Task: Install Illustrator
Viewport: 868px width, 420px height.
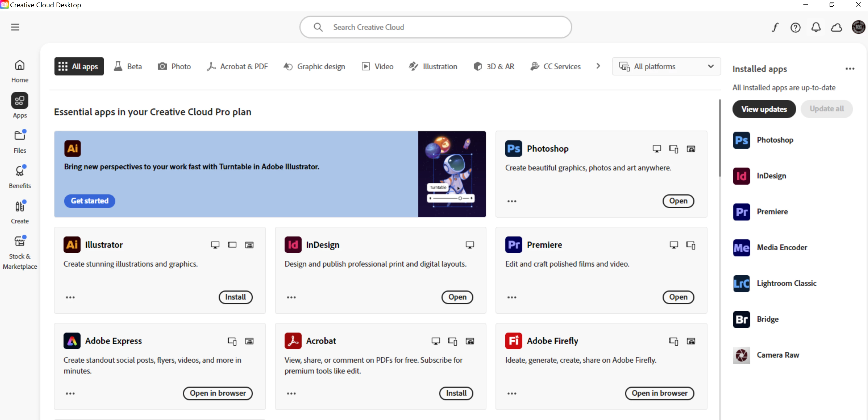Action: click(235, 297)
